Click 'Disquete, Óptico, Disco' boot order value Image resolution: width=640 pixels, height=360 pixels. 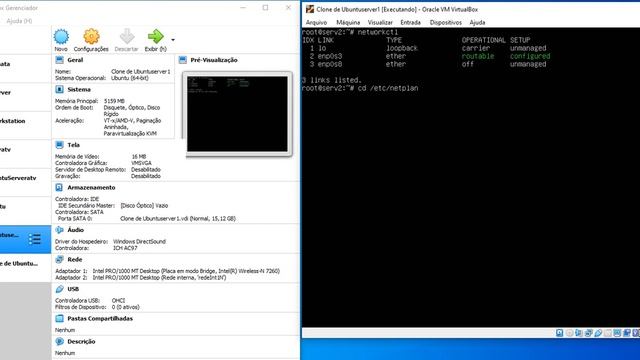[x=132, y=107]
